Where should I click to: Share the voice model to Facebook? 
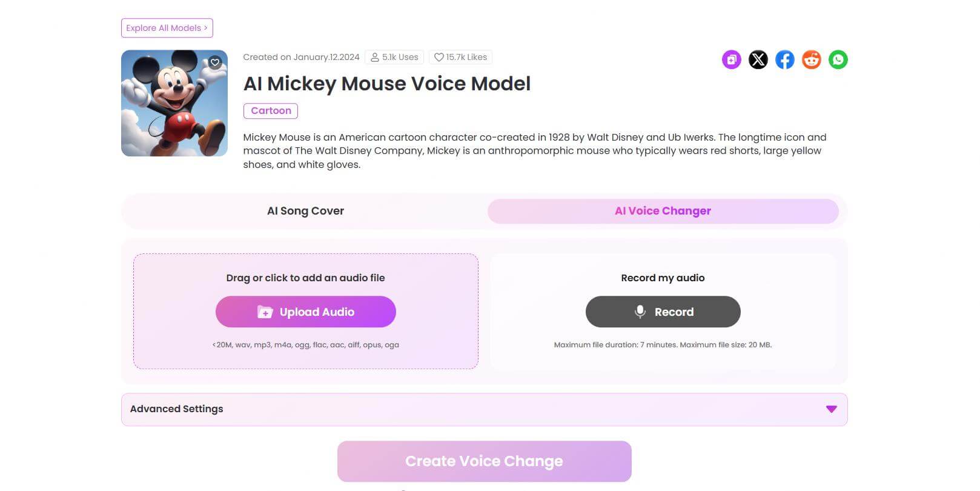(785, 59)
